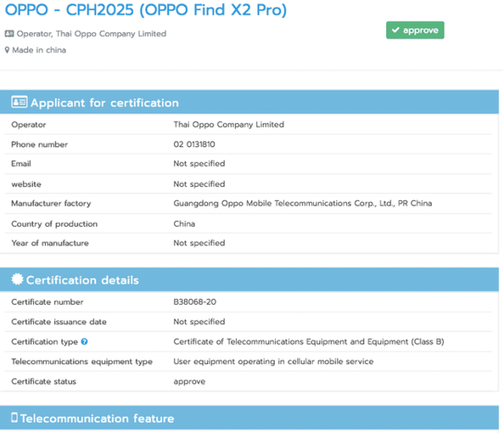The width and height of the screenshot is (504, 433).
Task: Click the 'Country of production' label
Action: [x=54, y=224]
